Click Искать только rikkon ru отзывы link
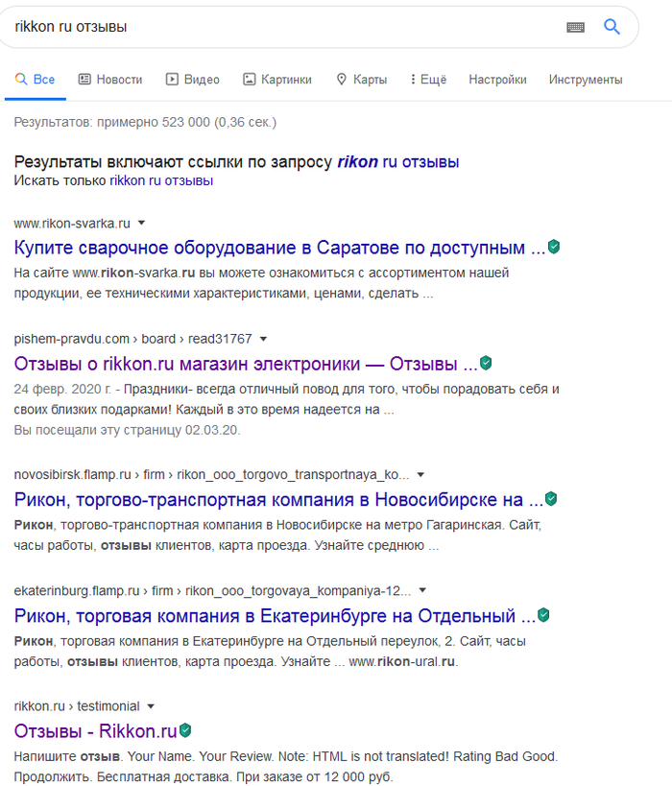The image size is (672, 786). coord(161,180)
